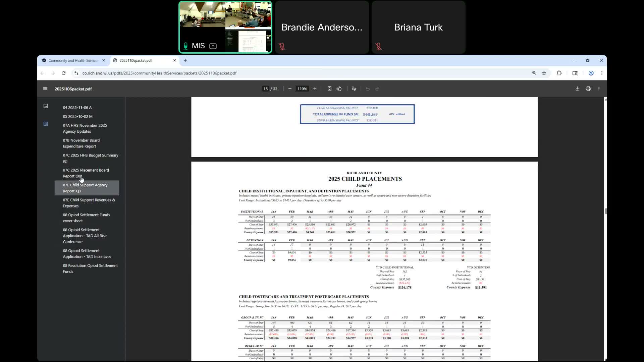Rotate the PDF counterclockwise
The height and width of the screenshot is (362, 644).
tap(339, 89)
